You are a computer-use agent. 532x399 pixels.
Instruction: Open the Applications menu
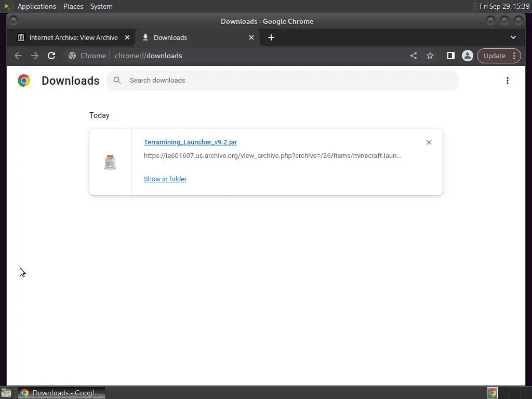coord(37,6)
